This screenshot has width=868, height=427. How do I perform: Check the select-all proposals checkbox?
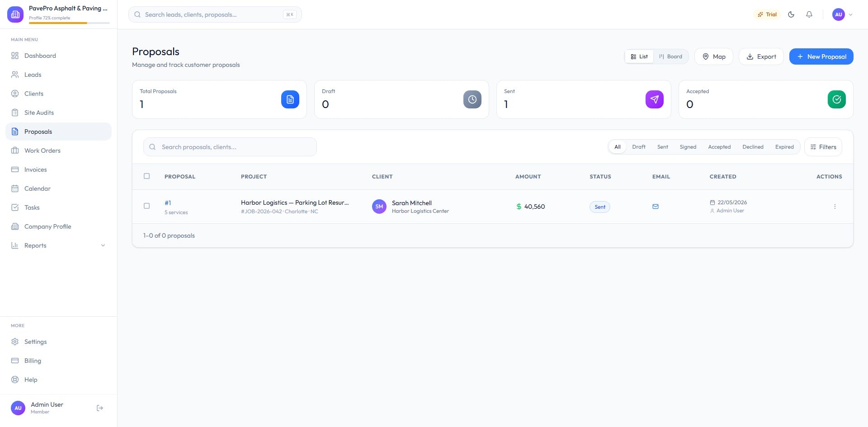coord(146,176)
